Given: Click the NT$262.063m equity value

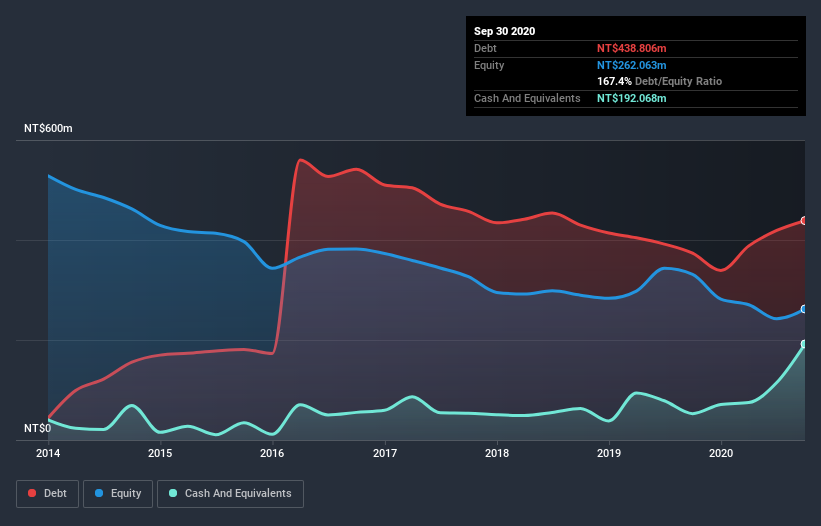Looking at the screenshot, I should [631, 65].
